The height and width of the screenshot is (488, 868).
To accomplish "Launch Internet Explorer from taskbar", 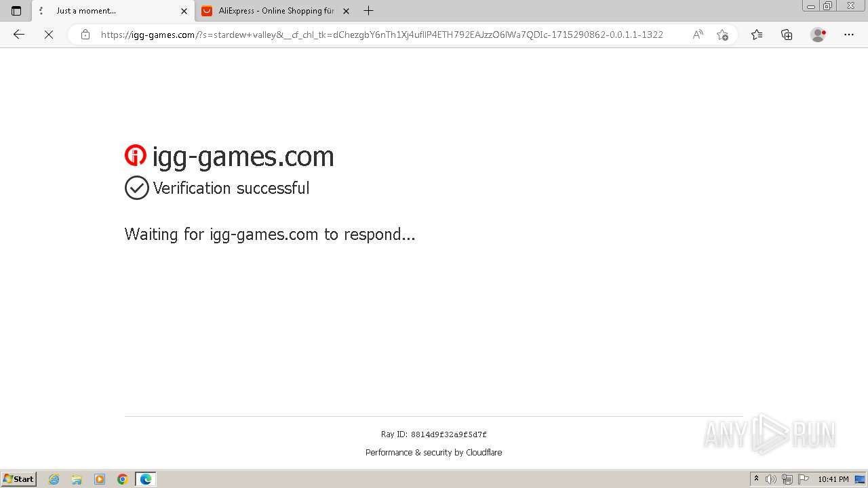I will pyautogui.click(x=54, y=479).
